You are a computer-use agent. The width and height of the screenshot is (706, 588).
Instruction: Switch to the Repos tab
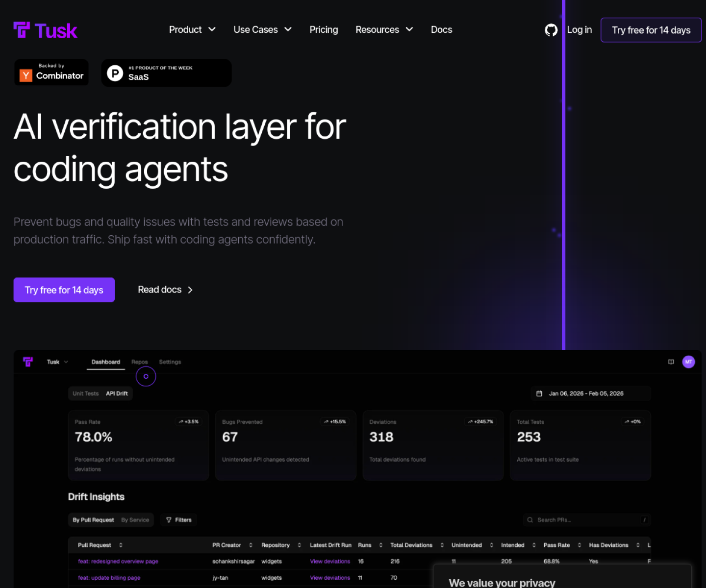coord(139,362)
